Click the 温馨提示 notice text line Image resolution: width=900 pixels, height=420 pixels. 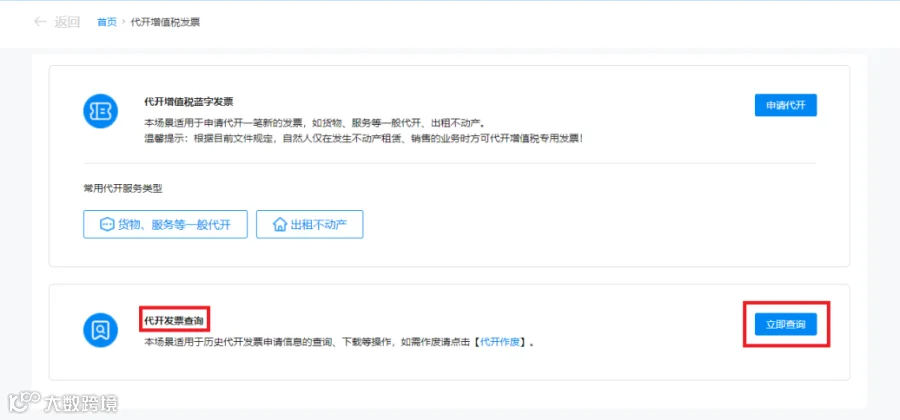click(x=364, y=139)
